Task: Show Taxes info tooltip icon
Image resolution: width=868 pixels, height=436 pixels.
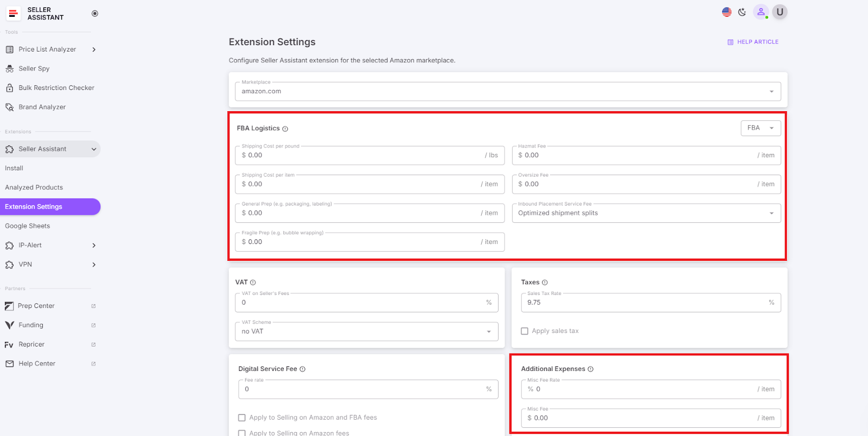Action: tap(545, 283)
